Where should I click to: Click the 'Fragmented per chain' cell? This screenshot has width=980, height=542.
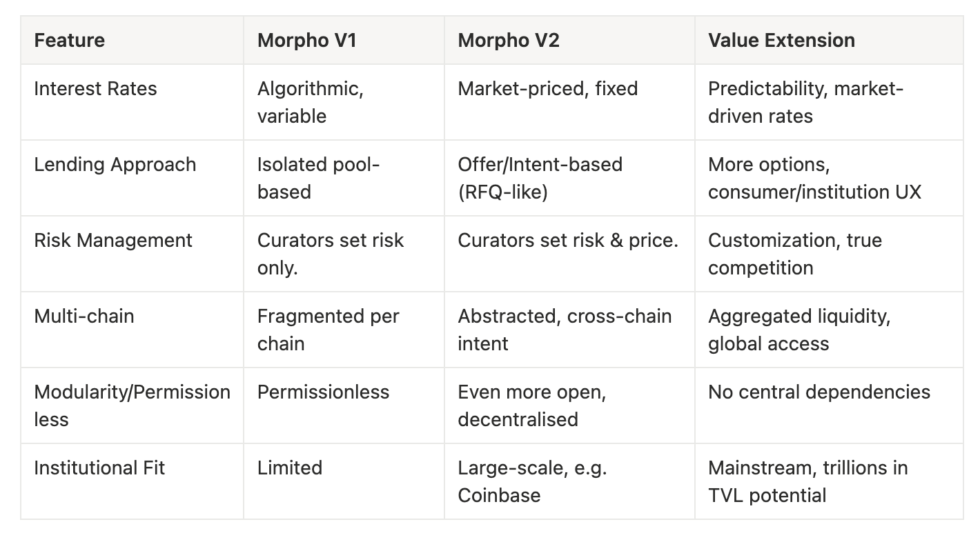tap(328, 330)
